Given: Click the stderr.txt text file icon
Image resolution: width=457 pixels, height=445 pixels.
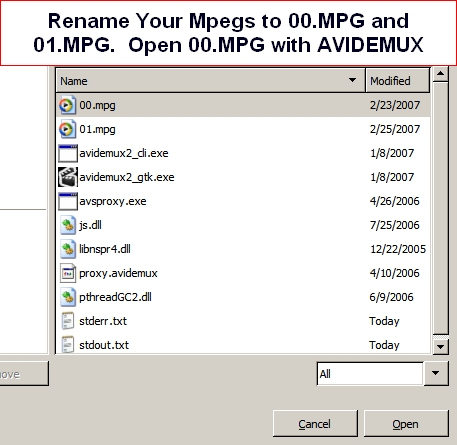Looking at the screenshot, I should coord(68,321).
